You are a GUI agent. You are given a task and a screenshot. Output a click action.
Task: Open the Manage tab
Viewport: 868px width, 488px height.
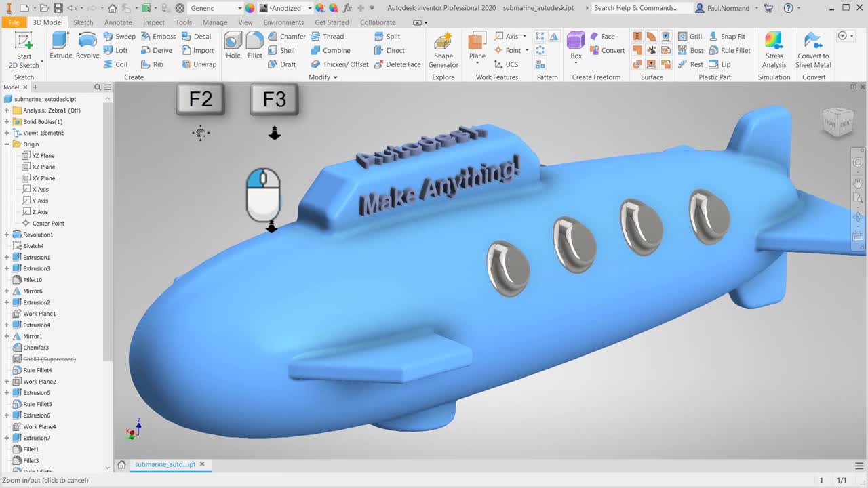[x=215, y=22]
